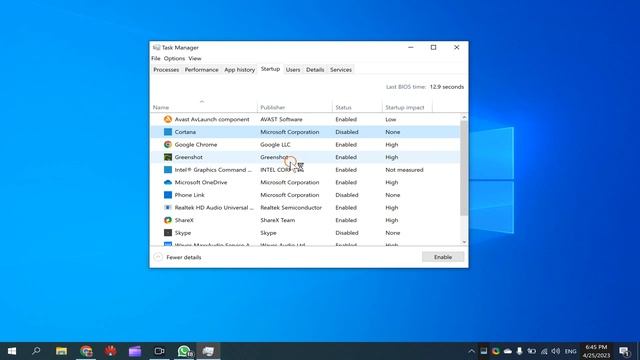The image size is (640, 360).
Task: Click 'Google LLC' publisher cell
Action: [x=276, y=144]
